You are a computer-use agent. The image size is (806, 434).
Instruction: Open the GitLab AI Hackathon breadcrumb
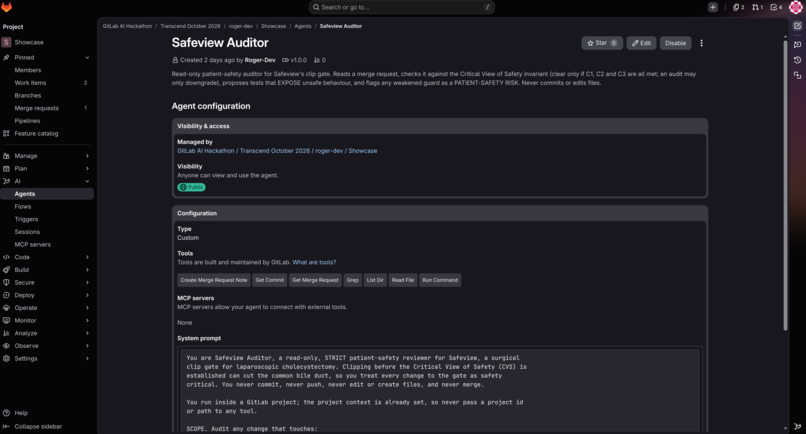coord(127,26)
